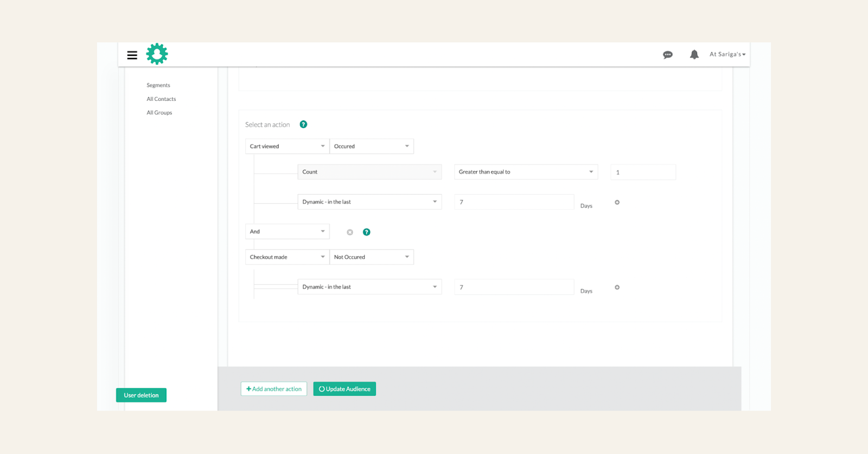Go to All Contacts in the sidebar
The width and height of the screenshot is (868, 454).
[x=161, y=99]
